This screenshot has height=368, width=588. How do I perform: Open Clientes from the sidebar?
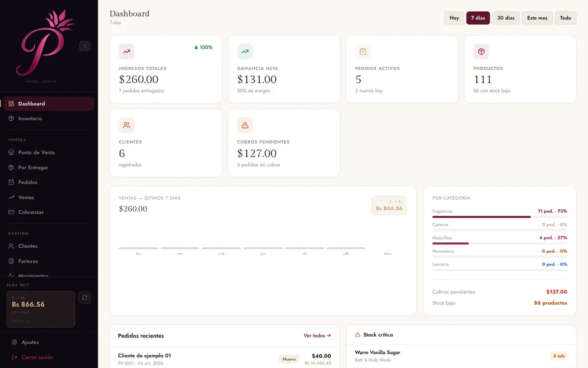pyautogui.click(x=49, y=246)
